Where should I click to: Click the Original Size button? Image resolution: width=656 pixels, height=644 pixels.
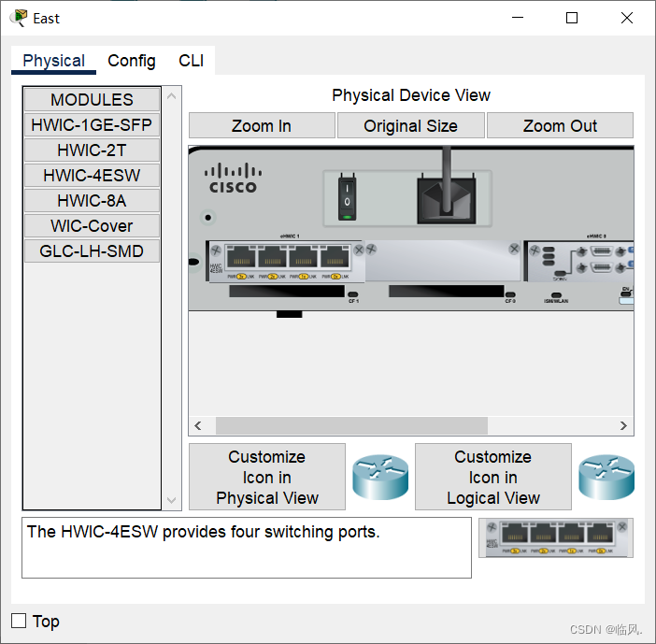tap(411, 125)
